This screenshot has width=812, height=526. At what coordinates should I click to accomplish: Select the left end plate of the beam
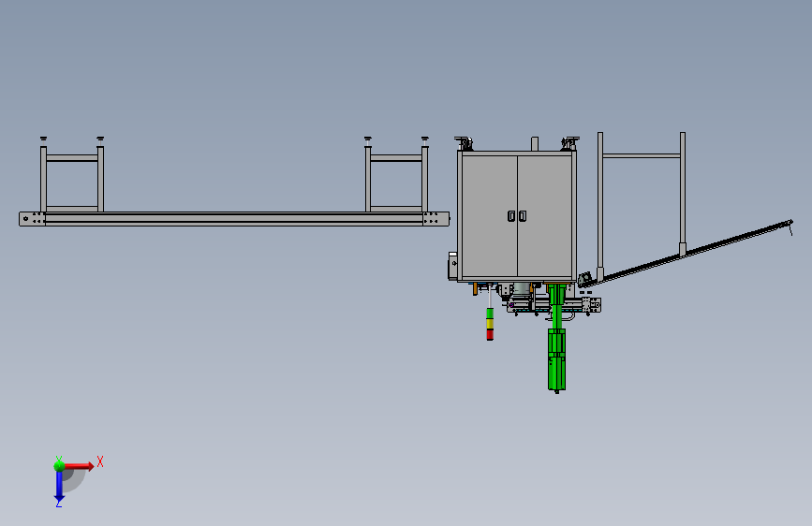pyautogui.click(x=32, y=219)
